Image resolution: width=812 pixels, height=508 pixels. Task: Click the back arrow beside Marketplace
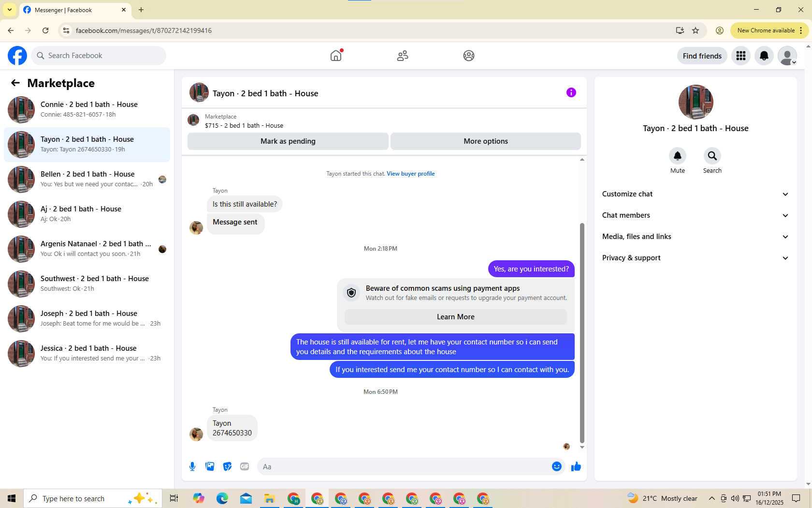click(x=15, y=83)
